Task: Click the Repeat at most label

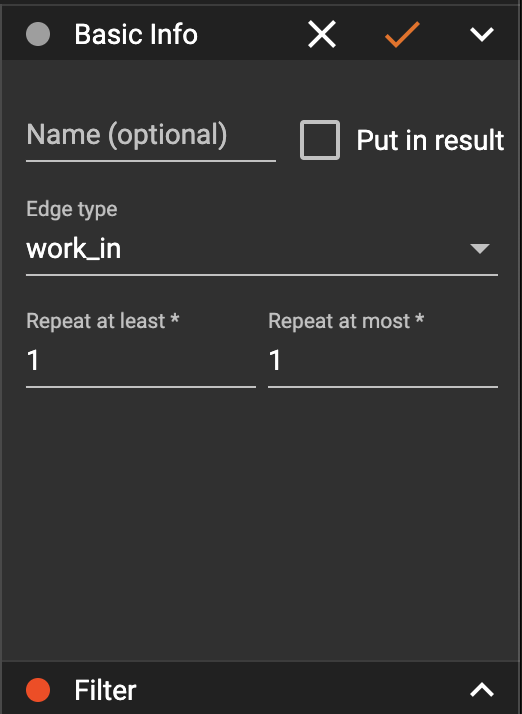Action: click(x=346, y=321)
